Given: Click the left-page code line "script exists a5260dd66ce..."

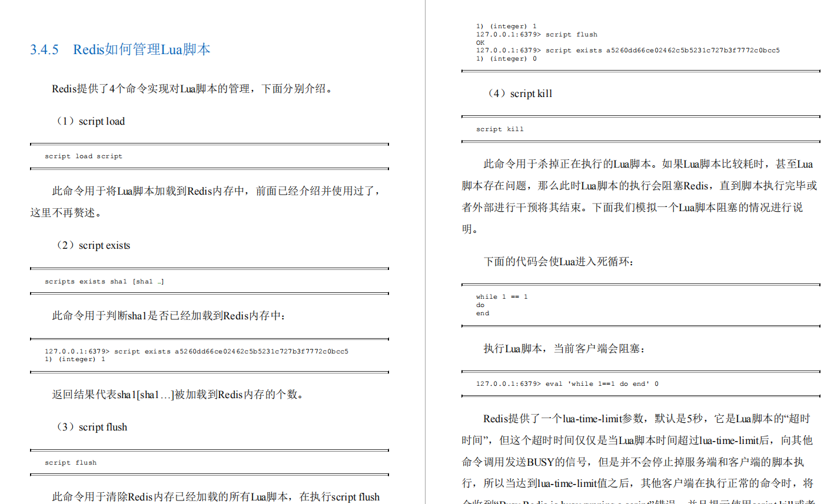Looking at the screenshot, I should click(197, 351).
